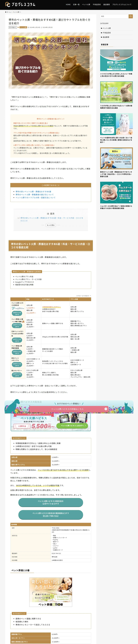
Task: Click the table of contents item 1 link
Action: point(52,219)
